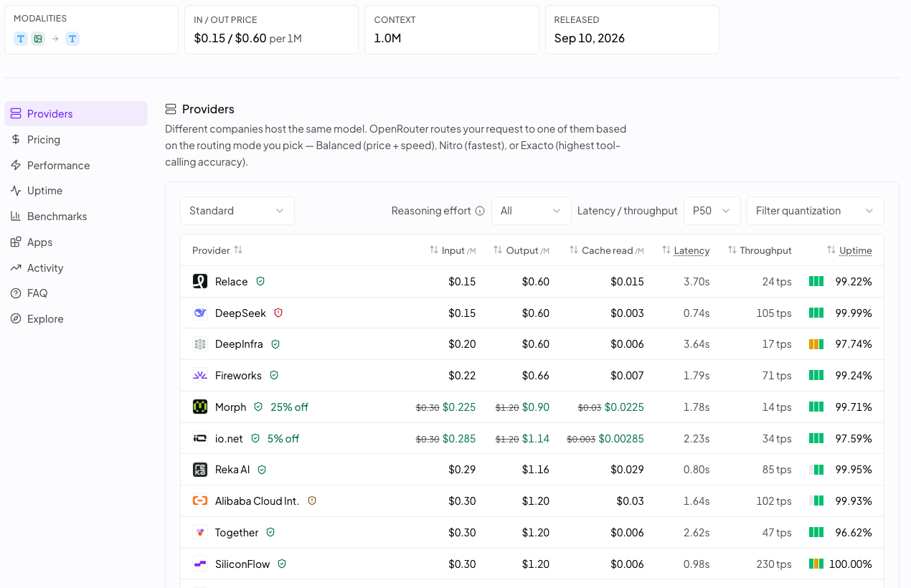Go to the Uptime sidebar section

click(x=76, y=190)
